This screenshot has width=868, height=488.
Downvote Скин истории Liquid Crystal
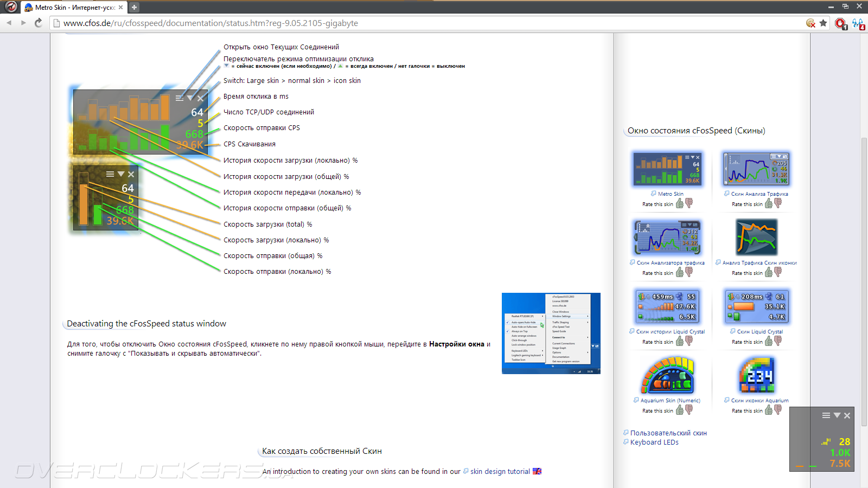coord(689,341)
